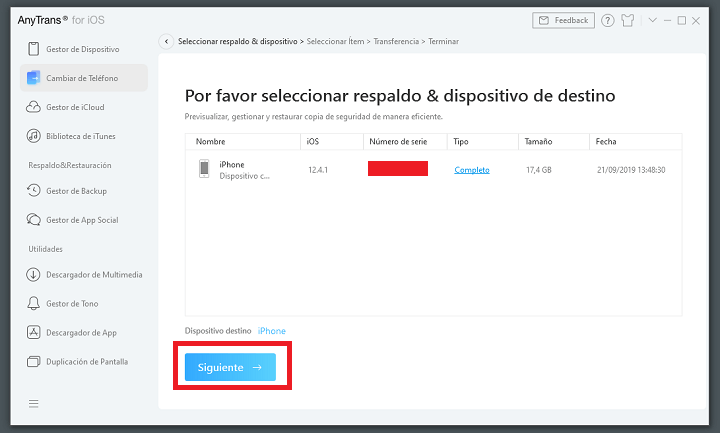This screenshot has height=433, width=720.
Task: Click the 21/09/2019 13:48:30 date cell
Action: [631, 170]
